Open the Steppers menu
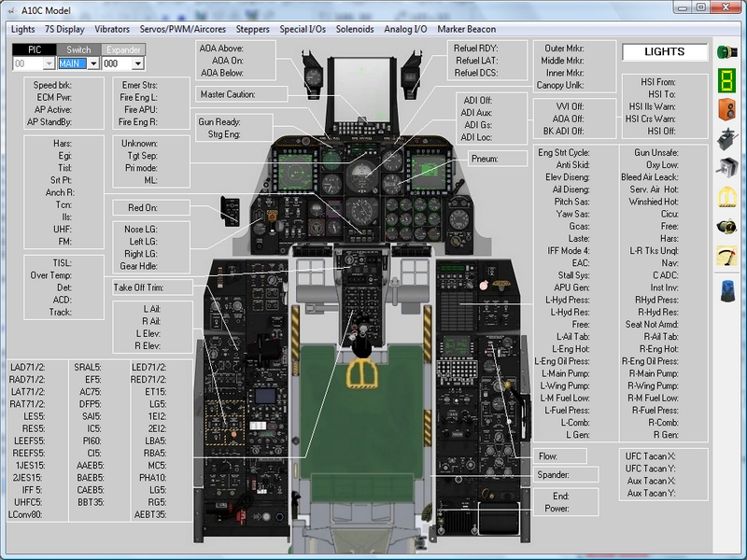Viewport: 747px width, 560px height. click(x=252, y=29)
